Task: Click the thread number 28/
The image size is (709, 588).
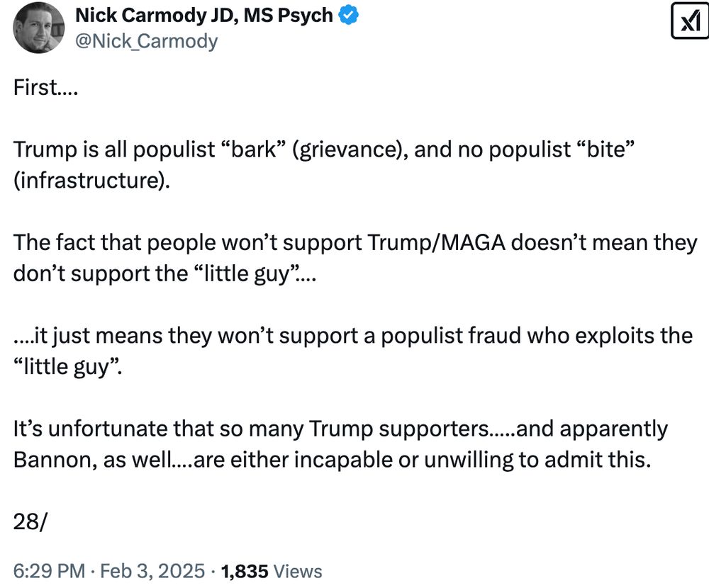Action: (30, 521)
